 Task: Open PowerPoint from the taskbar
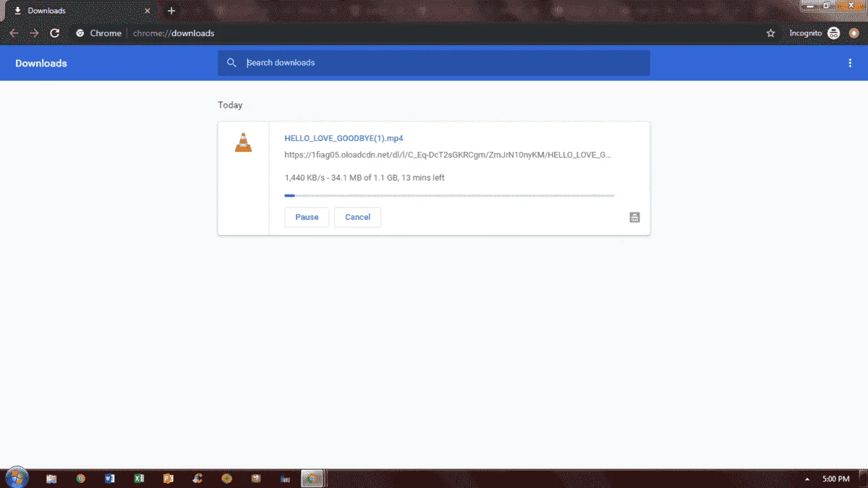point(169,479)
